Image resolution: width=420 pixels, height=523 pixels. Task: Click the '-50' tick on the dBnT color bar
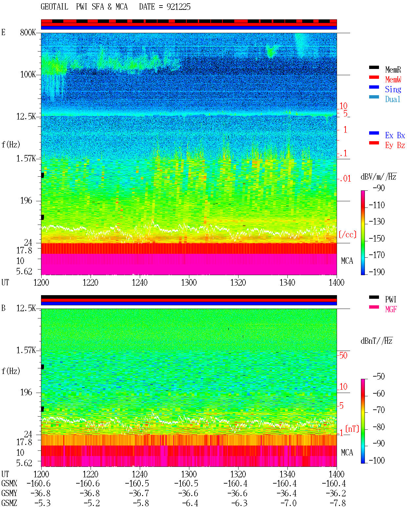point(379,377)
